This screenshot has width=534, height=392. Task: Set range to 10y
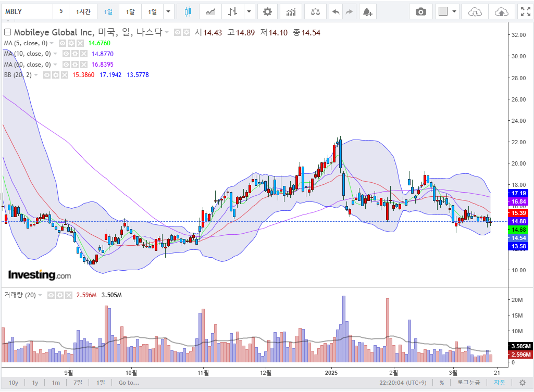(x=13, y=383)
